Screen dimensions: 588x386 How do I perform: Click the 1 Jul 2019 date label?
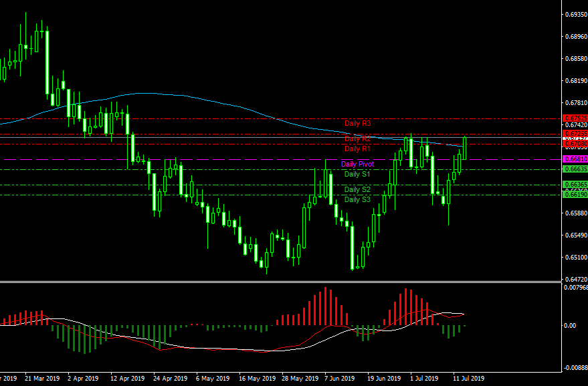click(424, 379)
